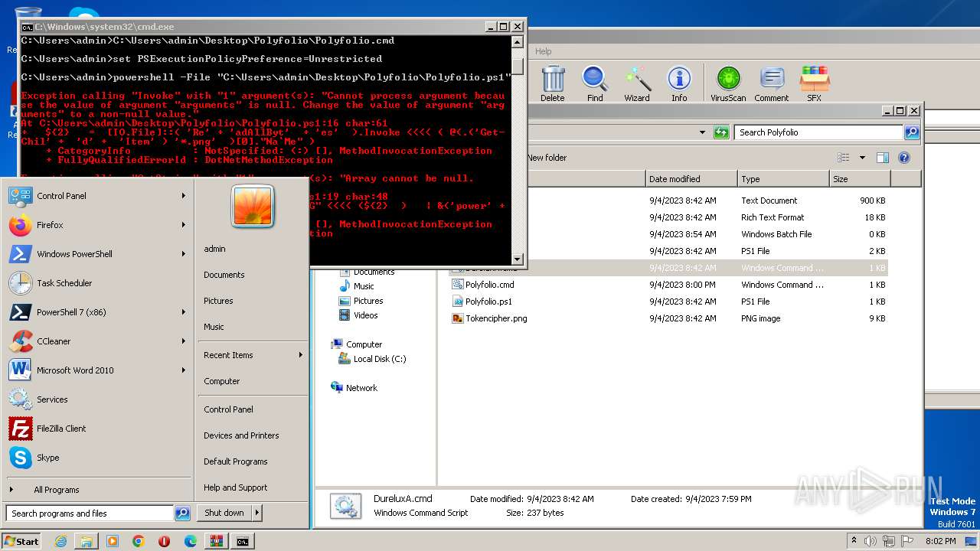
Task: Expand PowerShell 7 (x86) jump list arrow
Action: [x=184, y=312]
